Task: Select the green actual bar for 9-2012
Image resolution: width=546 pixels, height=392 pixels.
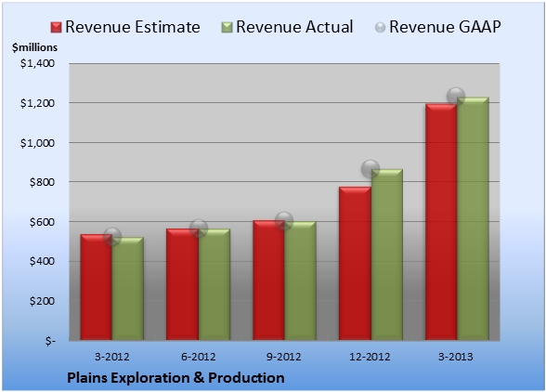Action: point(300,281)
